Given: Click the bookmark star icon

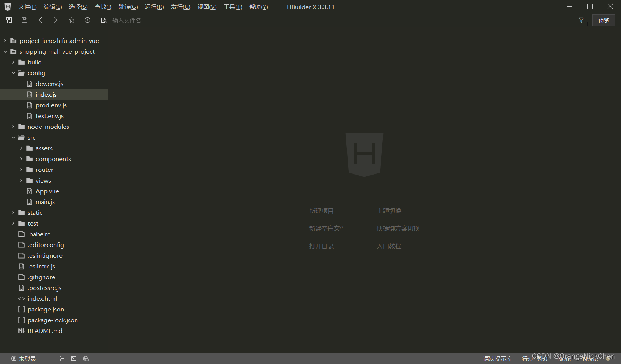Looking at the screenshot, I should tap(72, 20).
